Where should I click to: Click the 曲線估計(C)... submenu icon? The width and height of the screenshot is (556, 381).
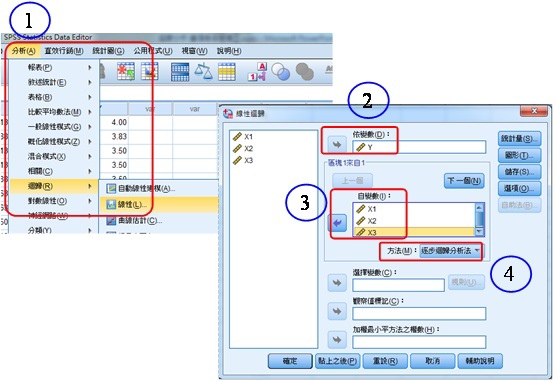tap(111, 221)
